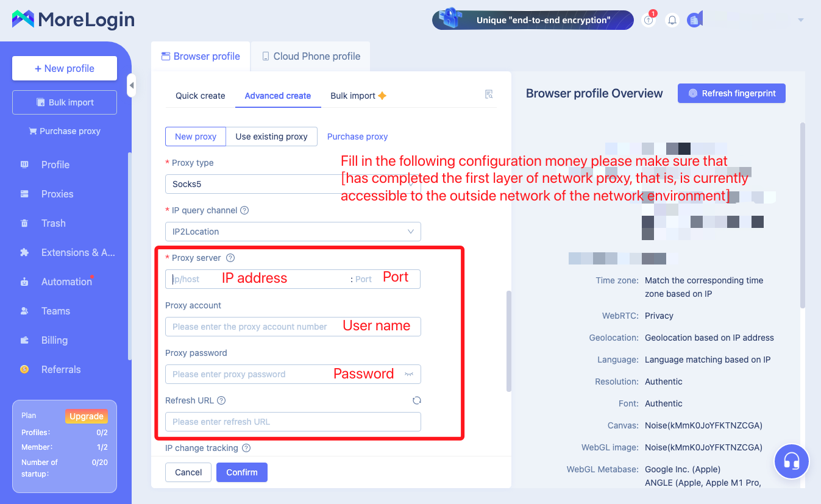Toggle password visibility eye icon
Screen dimensions: 821x504
click(409, 374)
